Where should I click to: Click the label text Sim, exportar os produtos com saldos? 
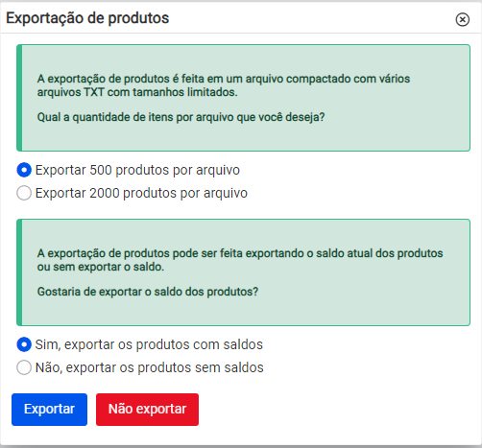point(149,344)
